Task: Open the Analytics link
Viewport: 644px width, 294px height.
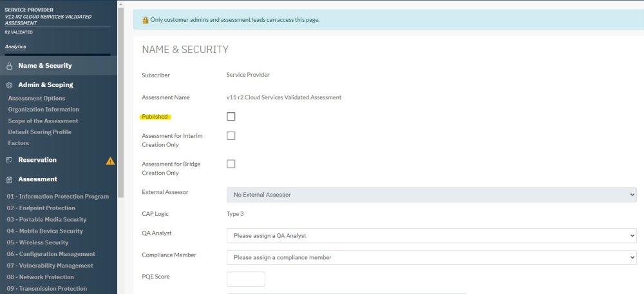Action: coord(15,46)
